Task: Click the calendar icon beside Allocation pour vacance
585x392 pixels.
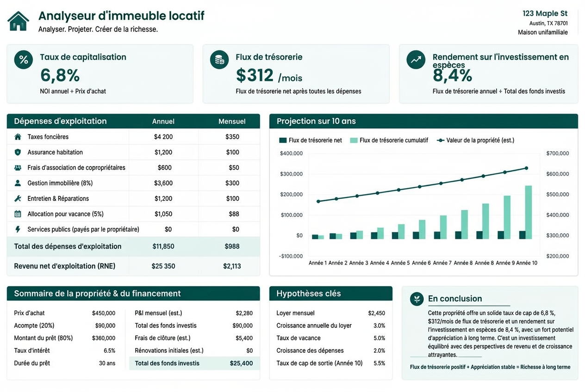Action: click(x=18, y=214)
